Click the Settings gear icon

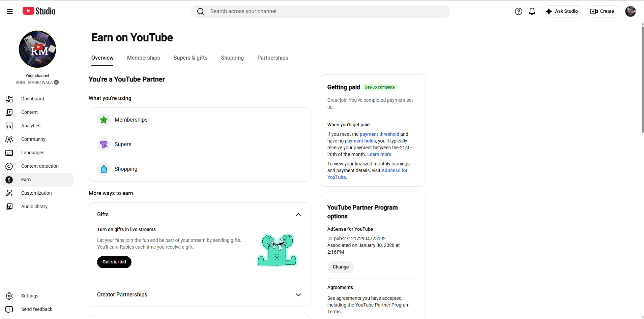[x=9, y=296]
